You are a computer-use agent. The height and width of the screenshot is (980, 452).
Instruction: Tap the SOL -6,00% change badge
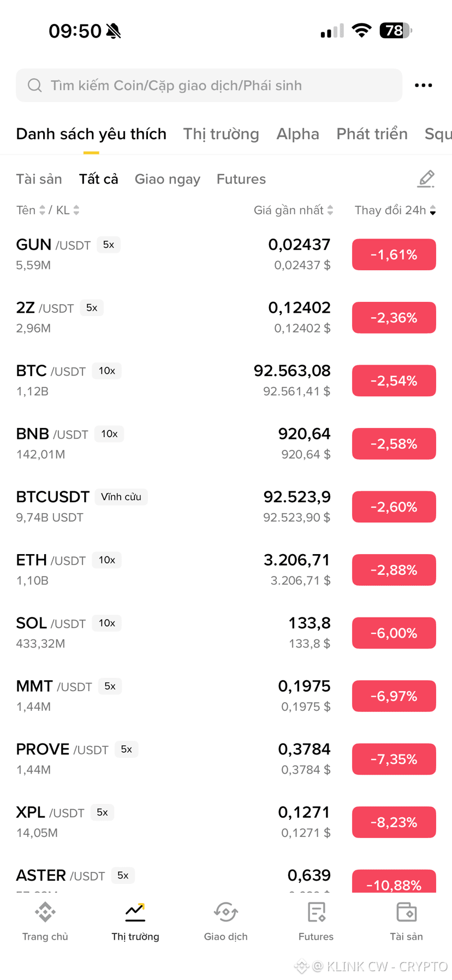click(x=394, y=633)
